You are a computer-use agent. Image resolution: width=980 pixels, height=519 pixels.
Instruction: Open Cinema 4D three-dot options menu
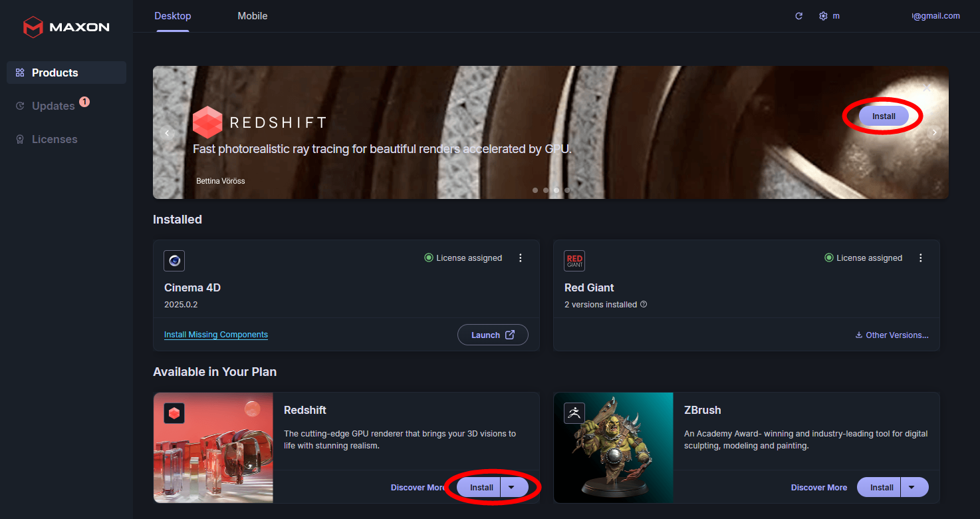pyautogui.click(x=521, y=258)
